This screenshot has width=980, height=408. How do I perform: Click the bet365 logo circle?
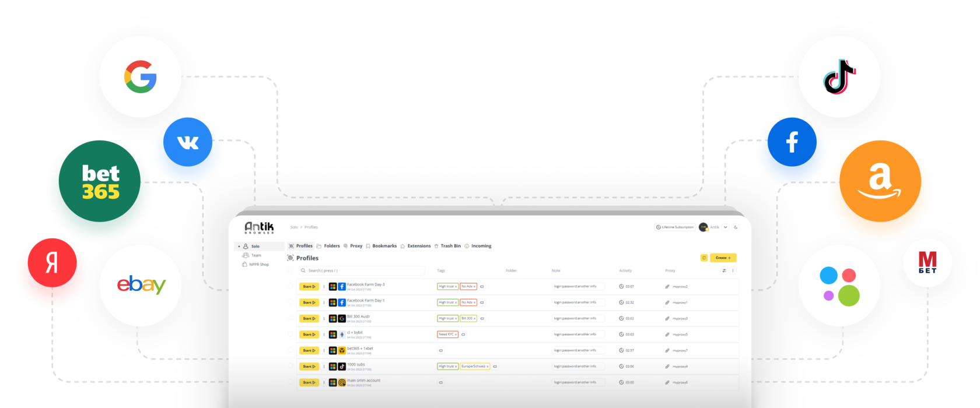100,181
